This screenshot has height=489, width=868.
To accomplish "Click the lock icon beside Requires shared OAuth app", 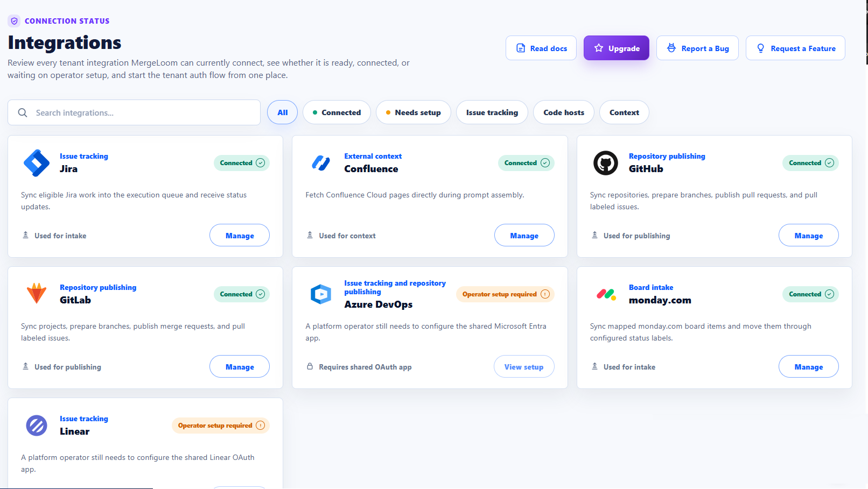I will click(x=310, y=366).
